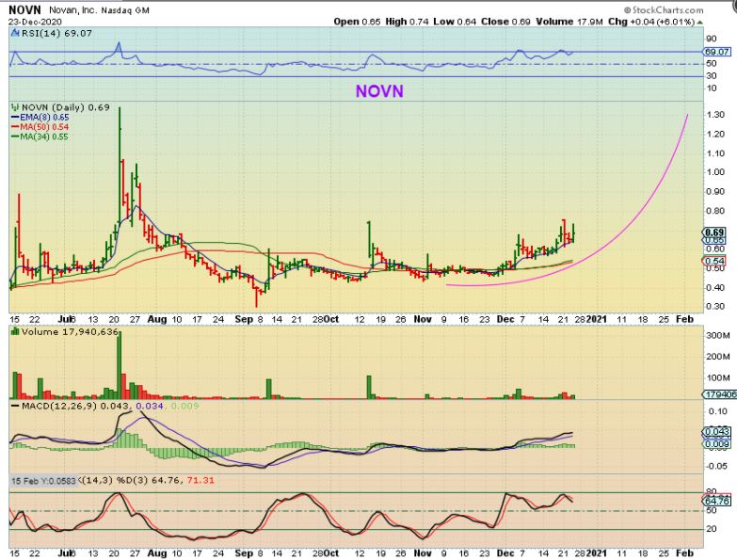Image resolution: width=737 pixels, height=560 pixels.
Task: Click the 0.009 MACD histogram value tag
Action: pyautogui.click(x=717, y=444)
